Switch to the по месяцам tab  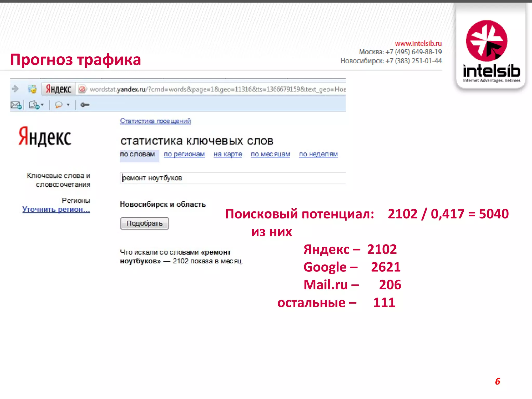pos(270,154)
